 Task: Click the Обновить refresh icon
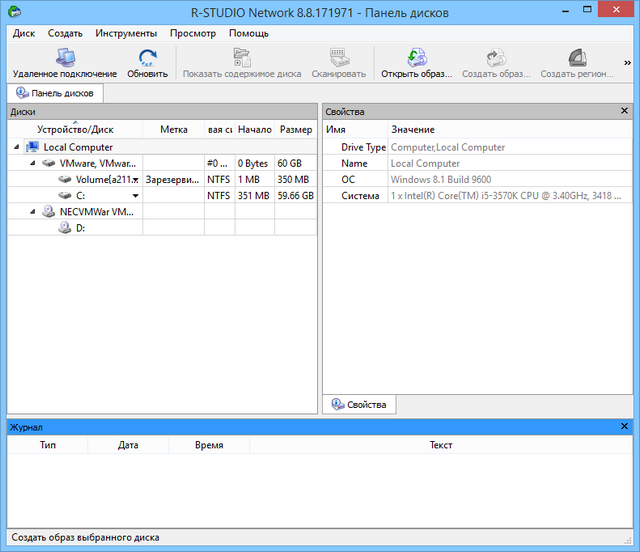147,58
